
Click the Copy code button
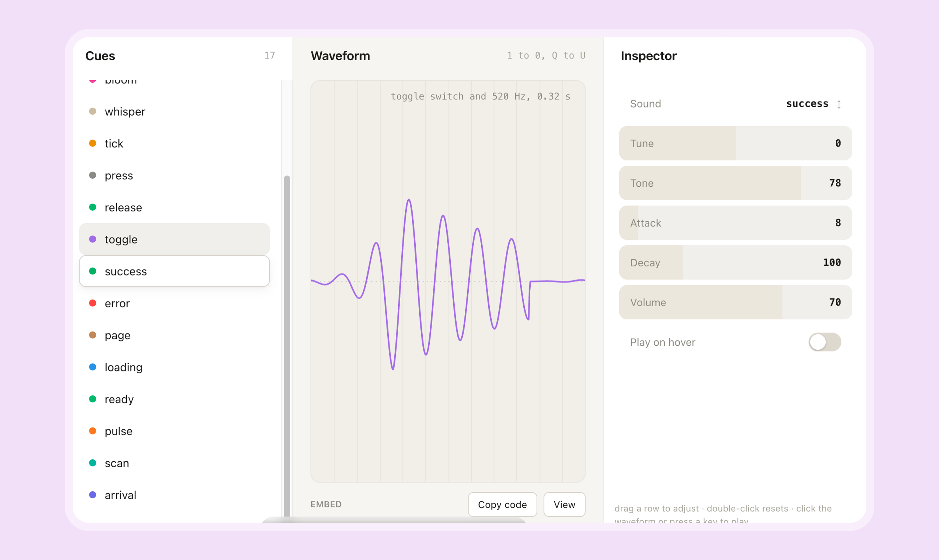pyautogui.click(x=502, y=505)
